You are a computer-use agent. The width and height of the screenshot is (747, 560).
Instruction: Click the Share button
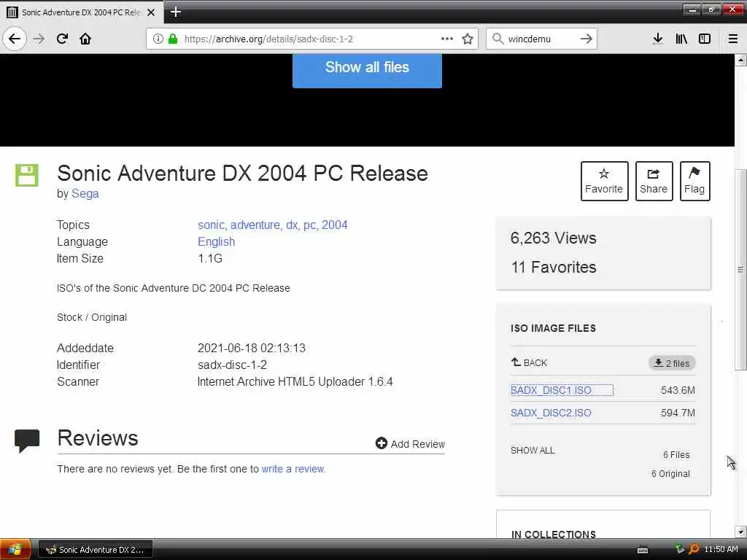pos(654,181)
